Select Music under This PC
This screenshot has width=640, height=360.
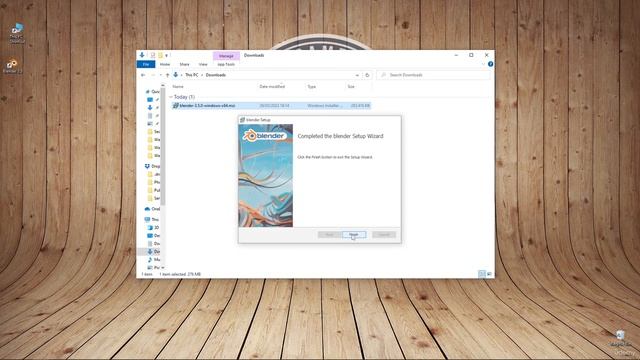153,260
